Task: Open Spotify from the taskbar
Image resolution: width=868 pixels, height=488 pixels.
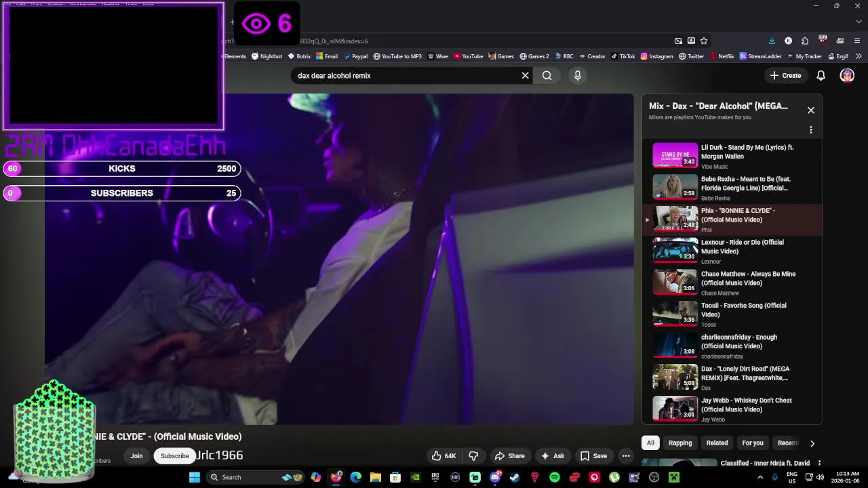Action: coord(555,477)
